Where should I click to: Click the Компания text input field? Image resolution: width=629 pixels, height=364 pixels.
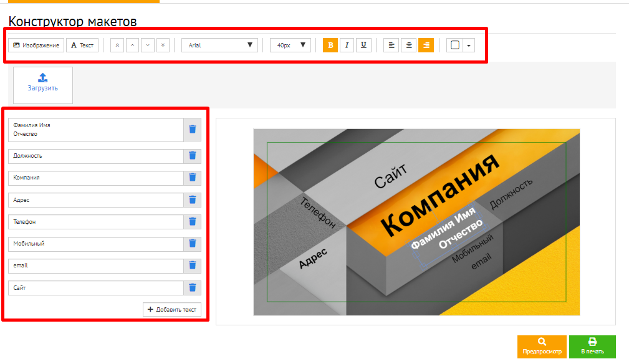[x=96, y=178]
